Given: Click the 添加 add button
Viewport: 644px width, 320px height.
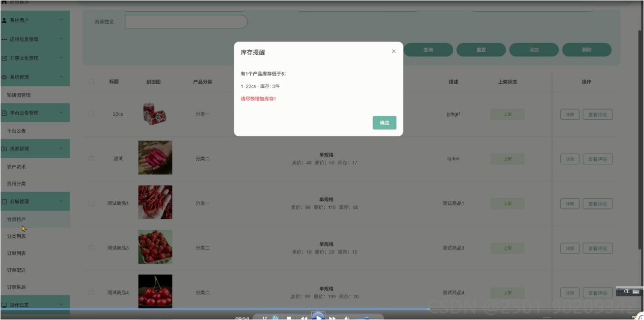Looking at the screenshot, I should (x=534, y=50).
